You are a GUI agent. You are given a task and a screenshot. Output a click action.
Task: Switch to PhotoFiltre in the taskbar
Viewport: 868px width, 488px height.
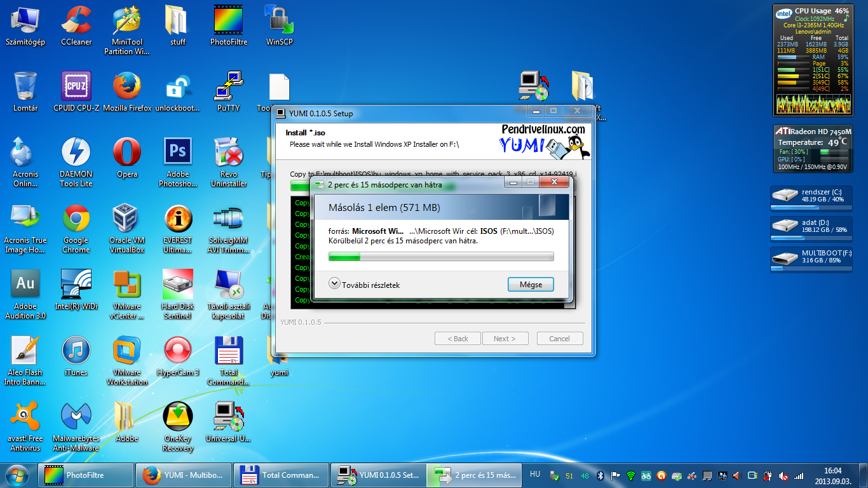coord(86,475)
